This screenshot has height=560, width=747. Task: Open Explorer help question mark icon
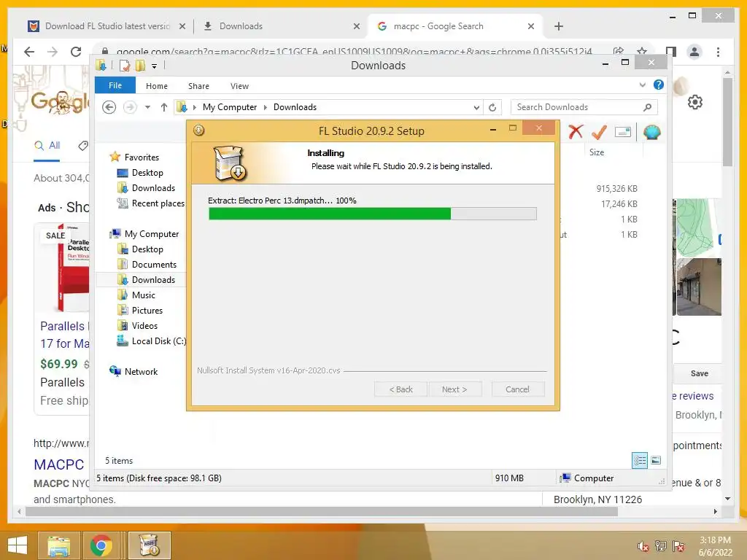(x=659, y=85)
